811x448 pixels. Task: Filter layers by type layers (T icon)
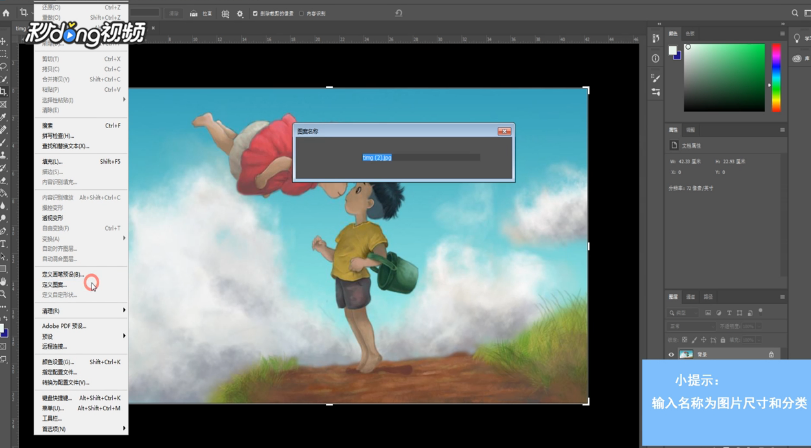(x=729, y=312)
